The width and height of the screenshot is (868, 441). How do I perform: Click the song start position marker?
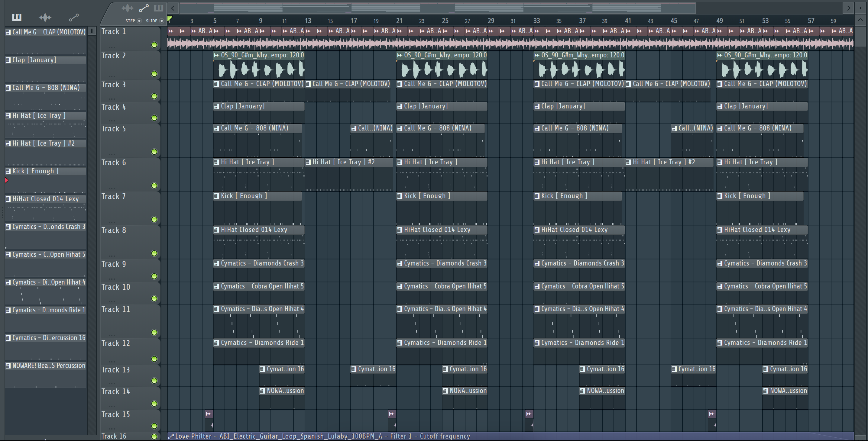pyautogui.click(x=170, y=18)
